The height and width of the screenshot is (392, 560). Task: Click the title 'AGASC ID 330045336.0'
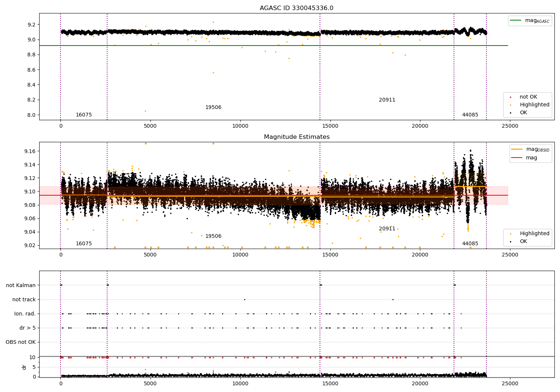click(x=296, y=8)
